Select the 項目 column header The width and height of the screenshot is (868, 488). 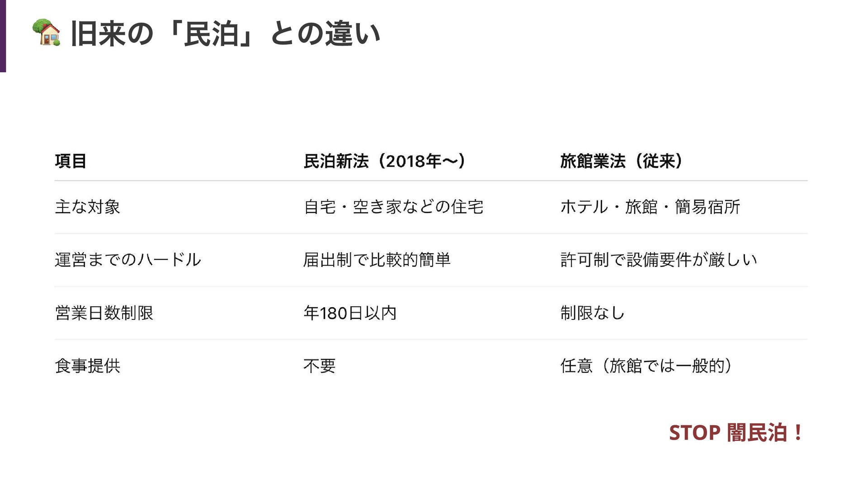[71, 161]
